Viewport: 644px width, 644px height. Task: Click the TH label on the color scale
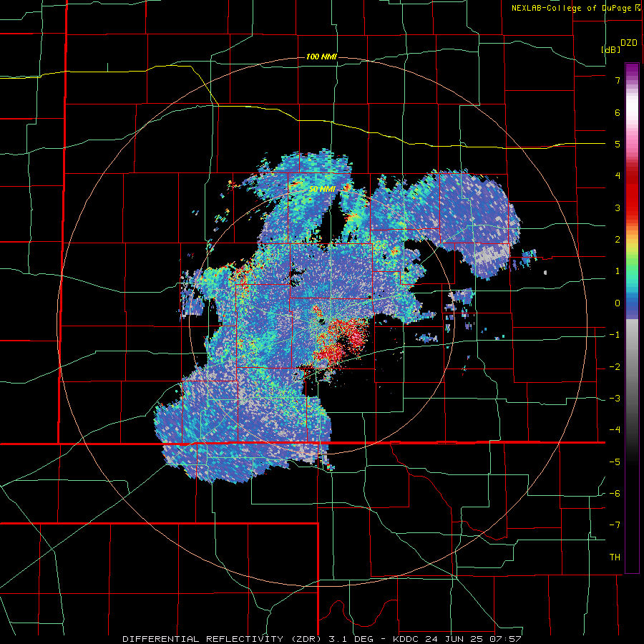click(615, 557)
